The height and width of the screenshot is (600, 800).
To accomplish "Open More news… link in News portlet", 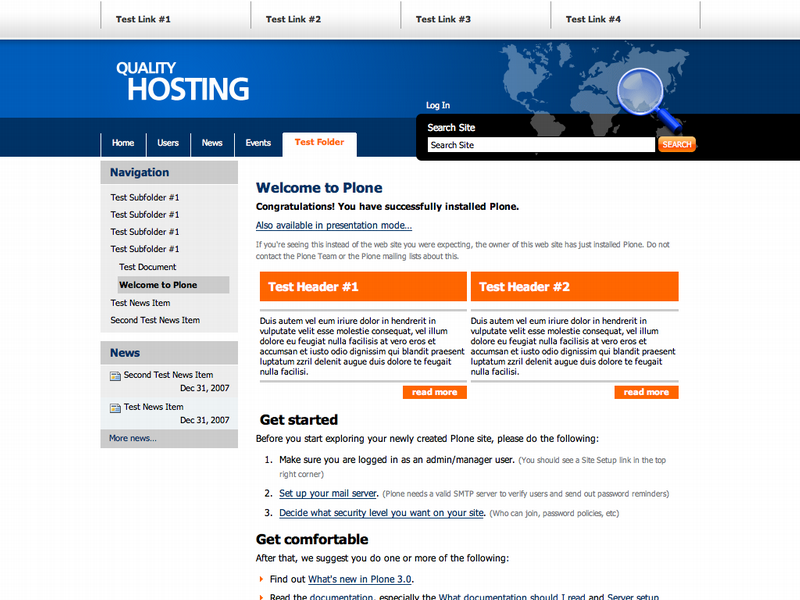I will pos(132,438).
